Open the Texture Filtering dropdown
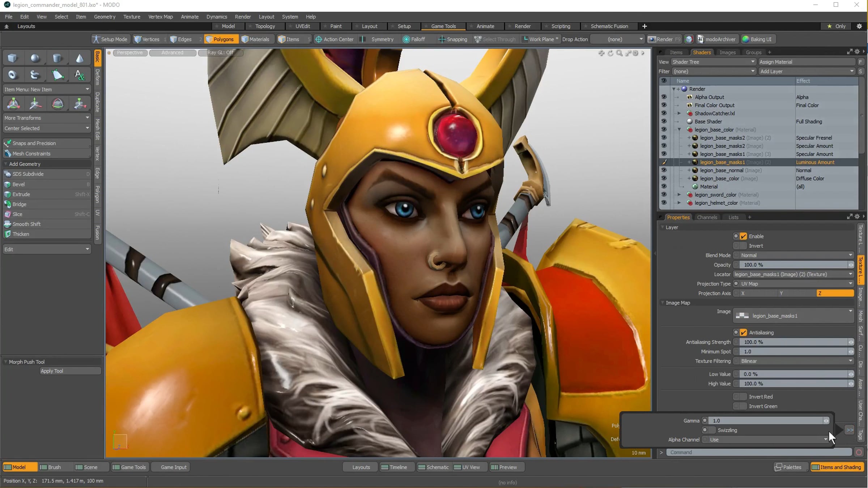The image size is (868, 488). pos(796,361)
